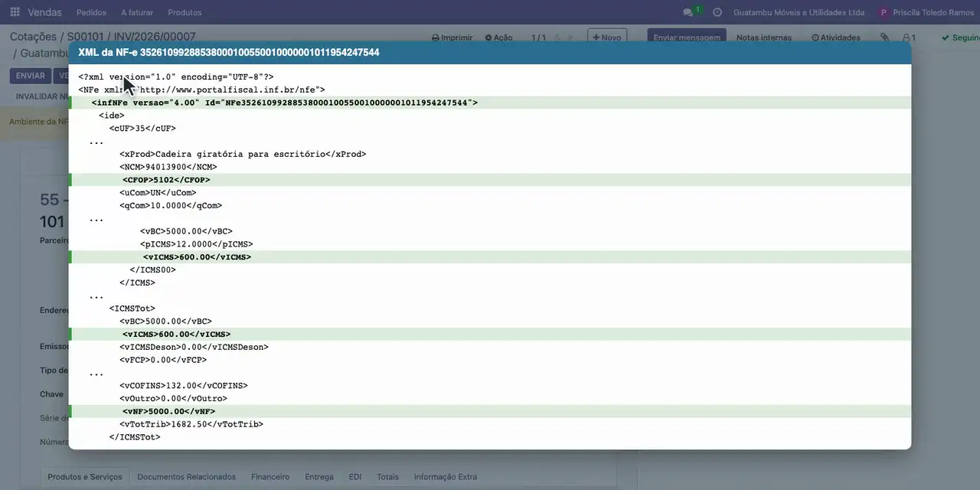
Task: Select the vFCP 0.00 line
Action: pos(163,360)
